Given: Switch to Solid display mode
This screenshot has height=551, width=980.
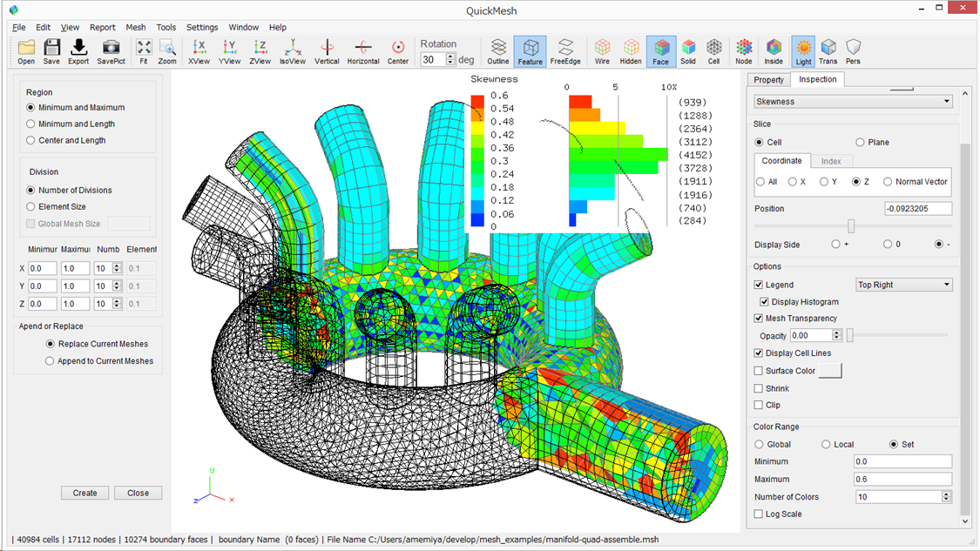Looking at the screenshot, I should pos(688,51).
